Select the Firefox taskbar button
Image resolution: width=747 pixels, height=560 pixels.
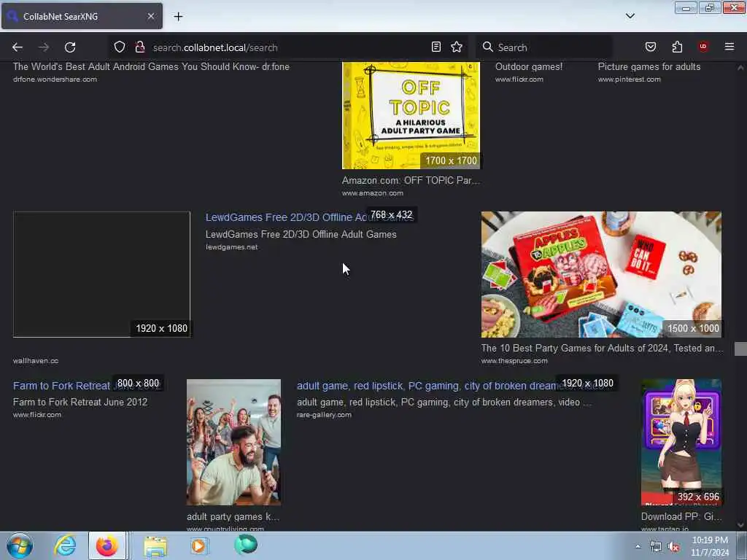tap(107, 545)
